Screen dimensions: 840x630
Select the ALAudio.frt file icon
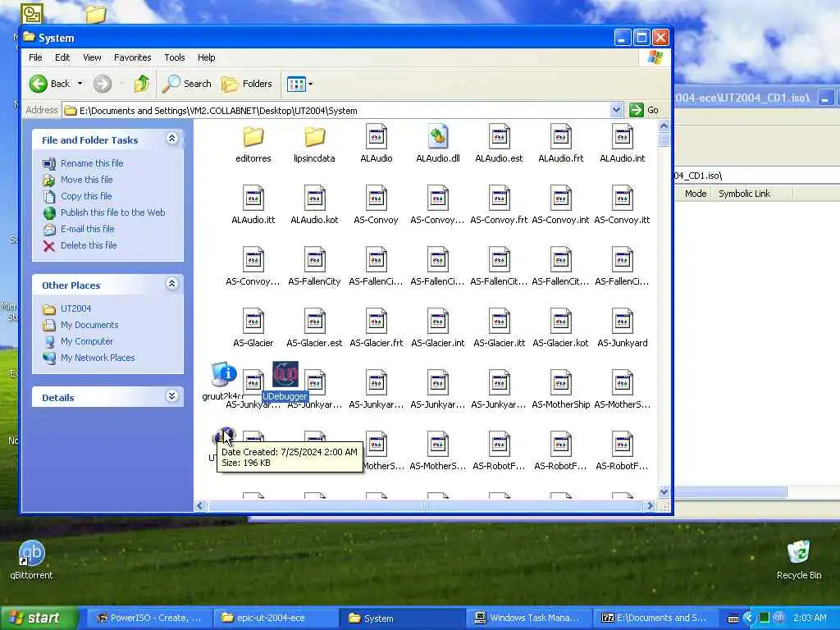561,137
